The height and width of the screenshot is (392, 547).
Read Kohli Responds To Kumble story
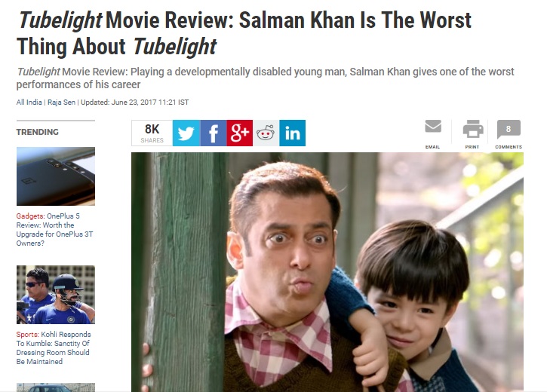coord(54,348)
